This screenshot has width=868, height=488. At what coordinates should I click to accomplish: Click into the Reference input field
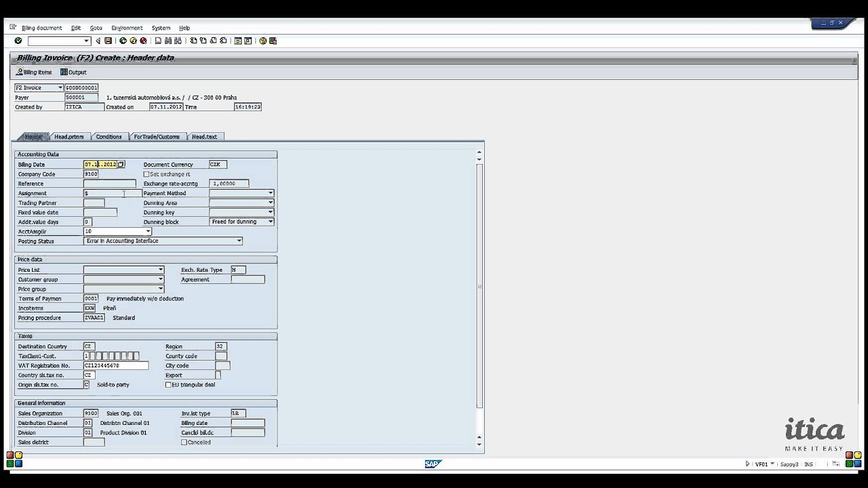coord(109,184)
